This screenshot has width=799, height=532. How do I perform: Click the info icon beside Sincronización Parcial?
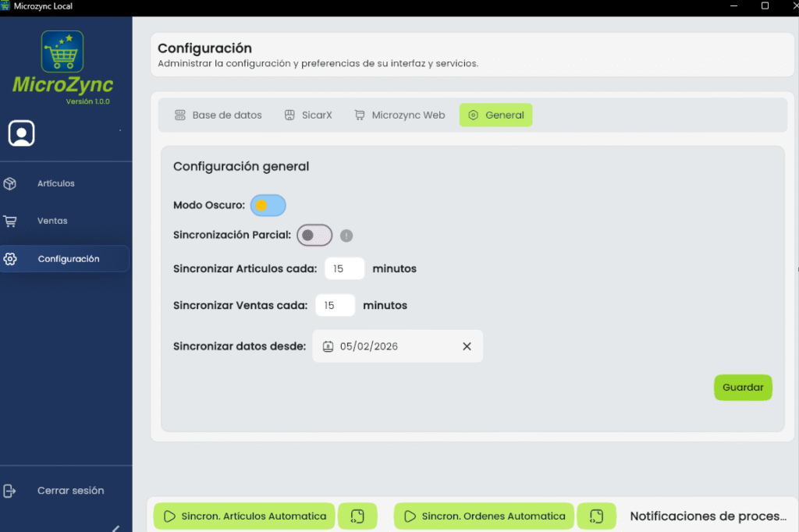tap(346, 236)
